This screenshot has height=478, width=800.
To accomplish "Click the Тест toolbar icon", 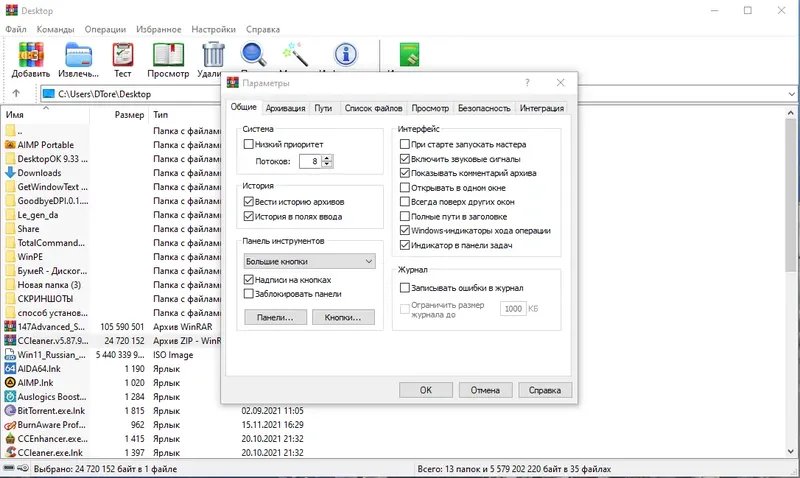I will pyautogui.click(x=122, y=55).
